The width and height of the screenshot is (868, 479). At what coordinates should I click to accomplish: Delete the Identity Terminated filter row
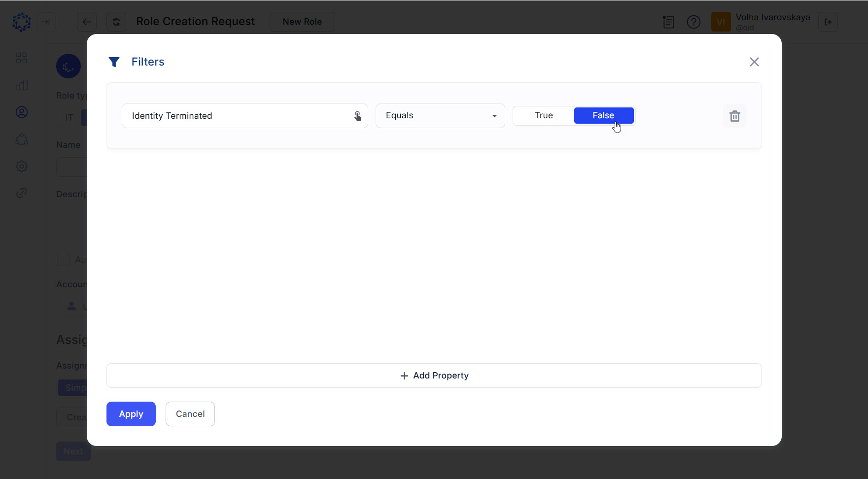point(735,116)
